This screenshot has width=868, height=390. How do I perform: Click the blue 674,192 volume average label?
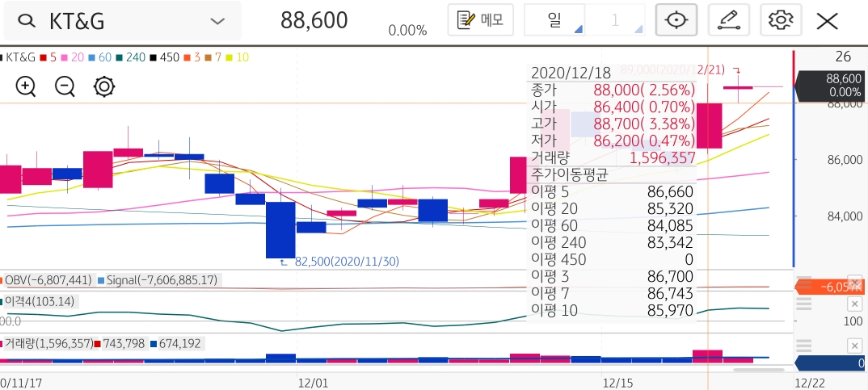177,343
